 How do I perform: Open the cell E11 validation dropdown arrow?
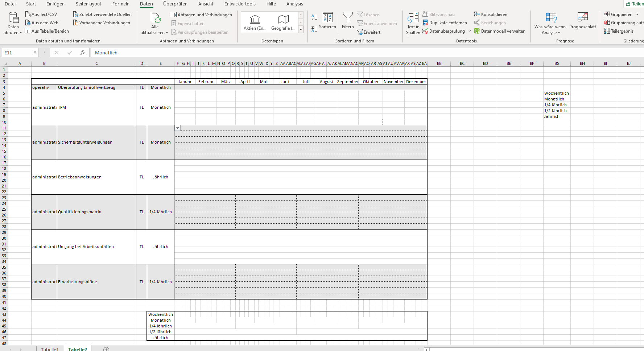click(x=177, y=128)
